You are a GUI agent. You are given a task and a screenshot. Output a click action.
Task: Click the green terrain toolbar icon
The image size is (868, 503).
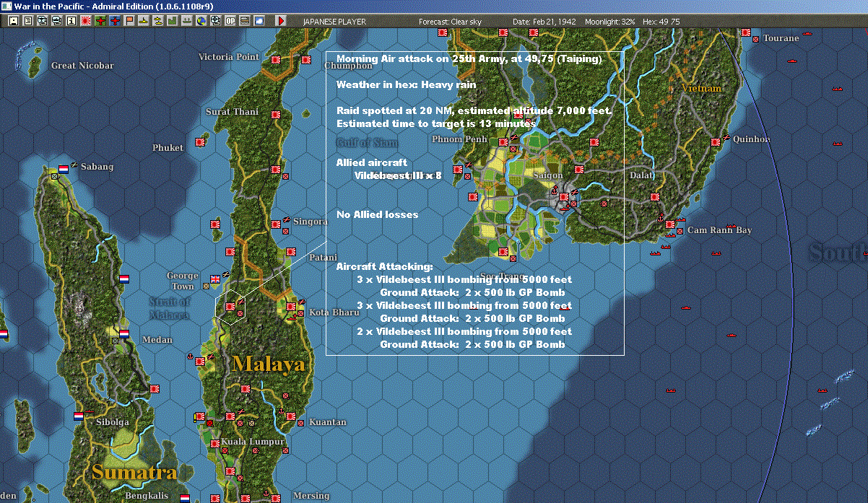click(172, 21)
